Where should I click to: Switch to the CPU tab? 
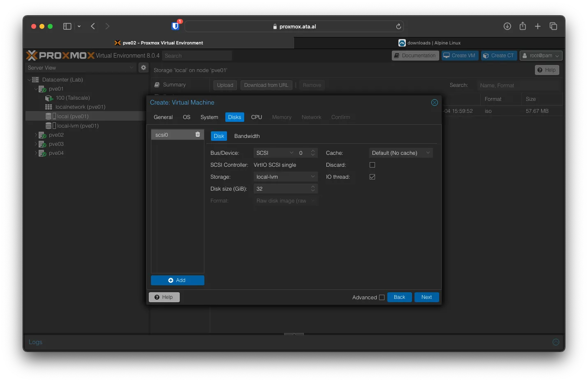coord(257,117)
